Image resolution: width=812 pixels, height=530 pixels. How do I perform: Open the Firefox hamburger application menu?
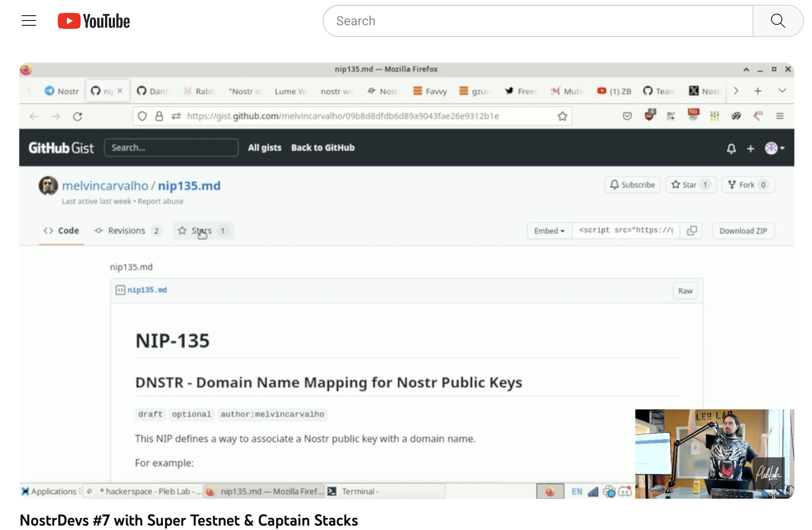(780, 116)
